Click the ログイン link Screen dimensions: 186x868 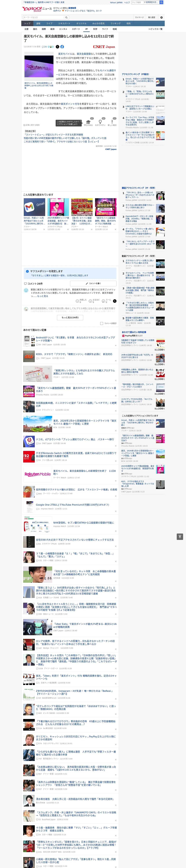coord(57,11)
